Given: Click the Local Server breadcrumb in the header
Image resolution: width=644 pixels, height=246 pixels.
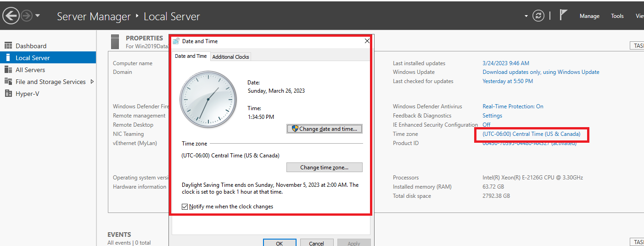Looking at the screenshot, I should pyautogui.click(x=172, y=17).
